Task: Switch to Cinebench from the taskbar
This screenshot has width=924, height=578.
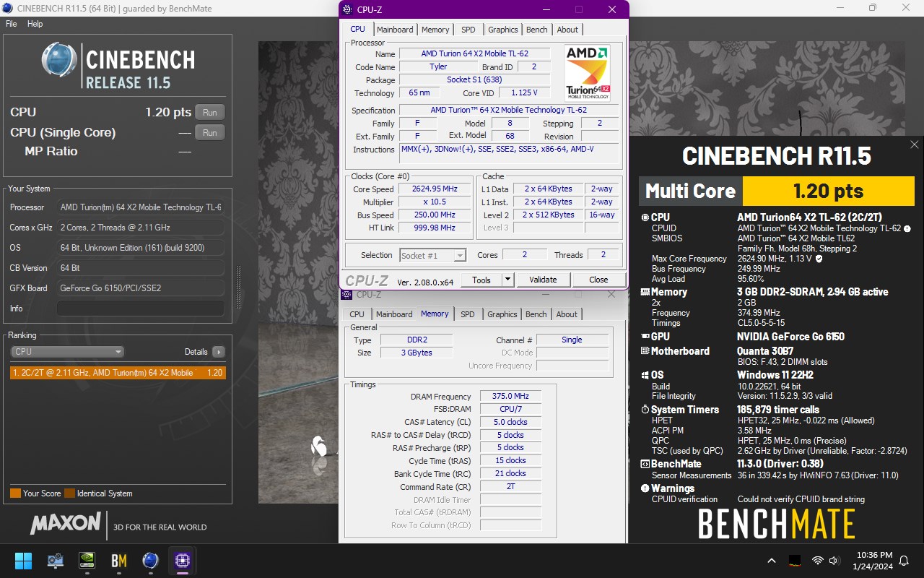Action: [x=150, y=560]
